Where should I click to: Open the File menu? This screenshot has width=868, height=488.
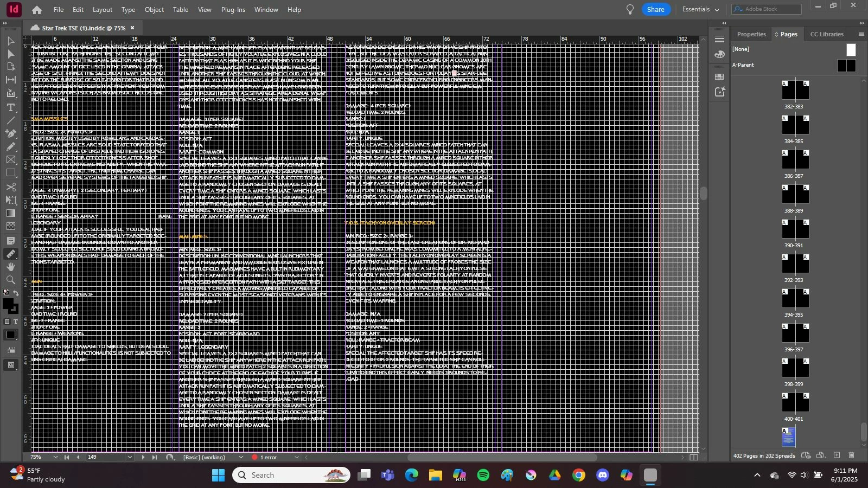(x=59, y=10)
